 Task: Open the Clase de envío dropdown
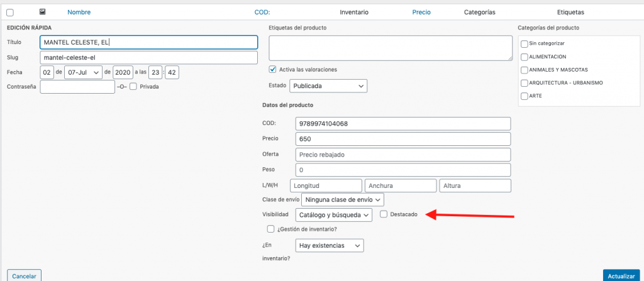[x=343, y=200]
